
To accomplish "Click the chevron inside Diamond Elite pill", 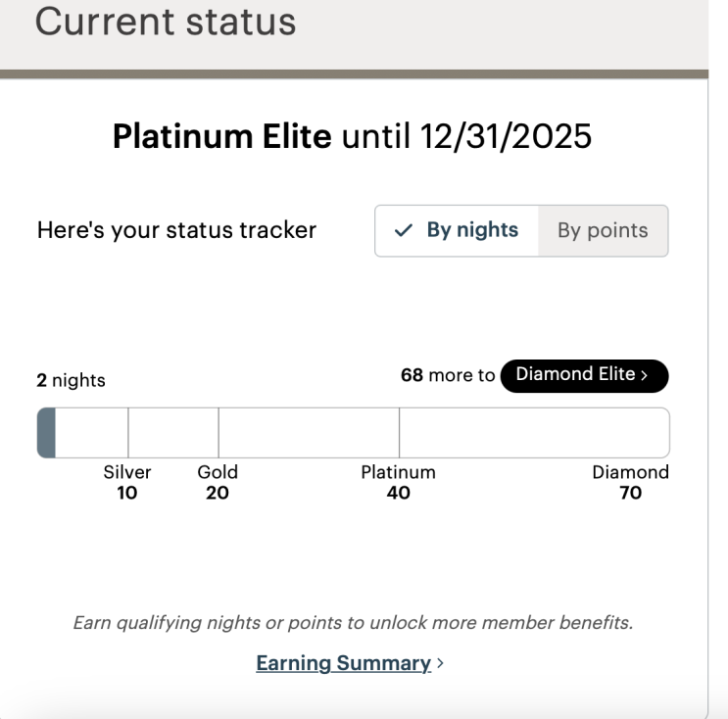I will click(645, 375).
